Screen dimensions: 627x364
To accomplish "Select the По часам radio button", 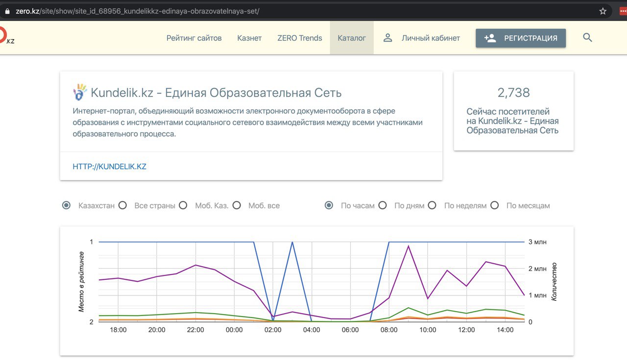I will (x=329, y=205).
